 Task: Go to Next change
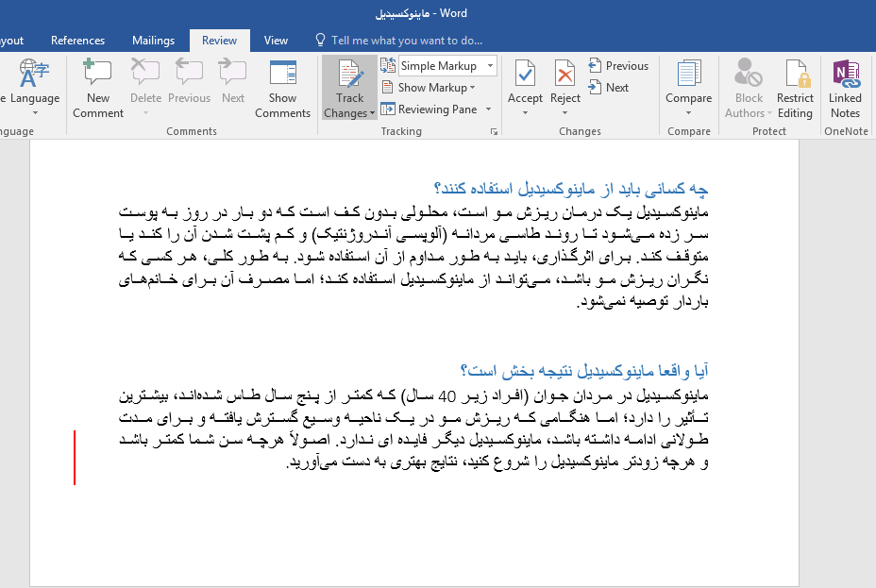[609, 88]
